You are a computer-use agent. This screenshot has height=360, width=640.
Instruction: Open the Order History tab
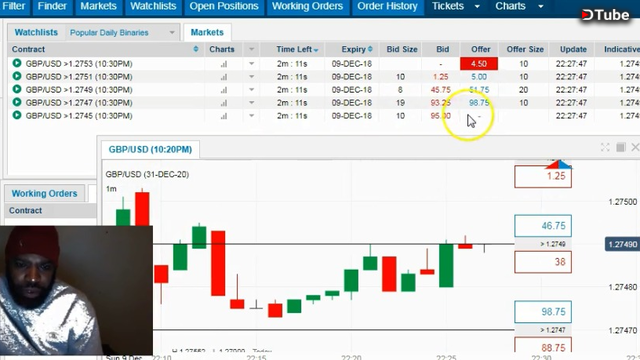387,7
